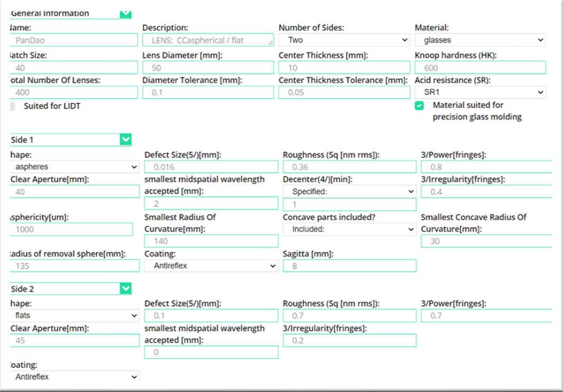Click Side 1 Defect Size field 0.016
The height and width of the screenshot is (392, 563).
[x=211, y=167]
